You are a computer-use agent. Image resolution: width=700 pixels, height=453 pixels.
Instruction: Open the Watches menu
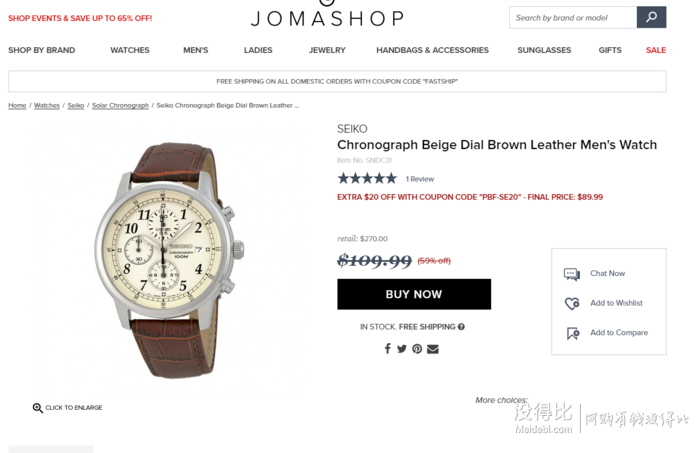pyautogui.click(x=130, y=50)
